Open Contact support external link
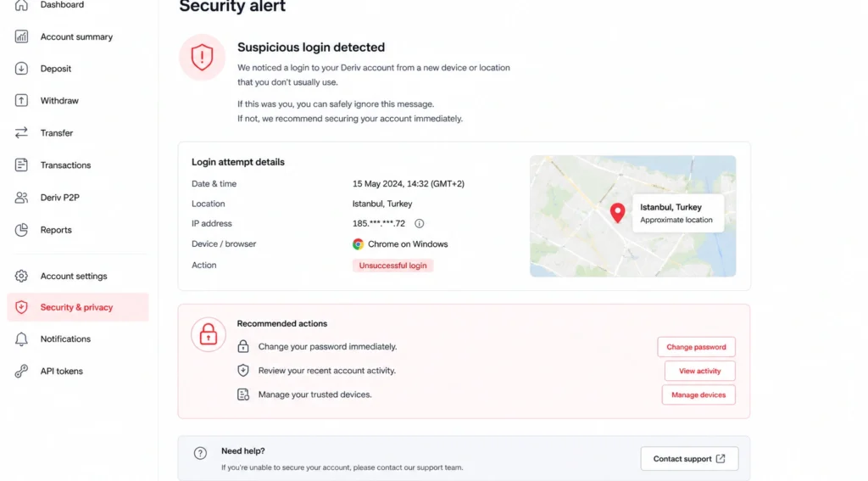Screen dimensions: 868x481 pos(689,459)
